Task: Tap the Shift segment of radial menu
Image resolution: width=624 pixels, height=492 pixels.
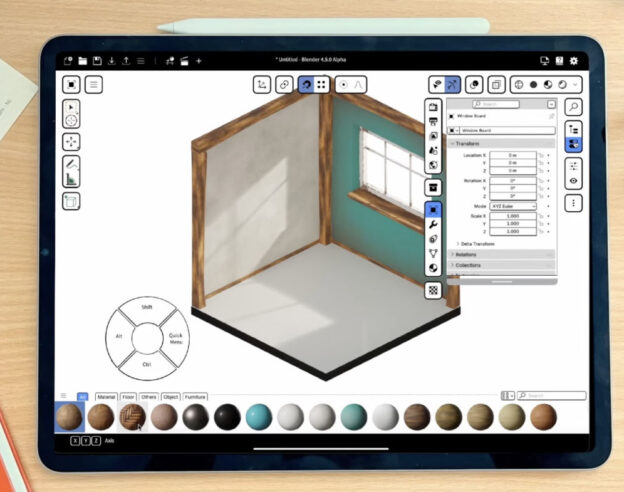Action: pos(147,307)
